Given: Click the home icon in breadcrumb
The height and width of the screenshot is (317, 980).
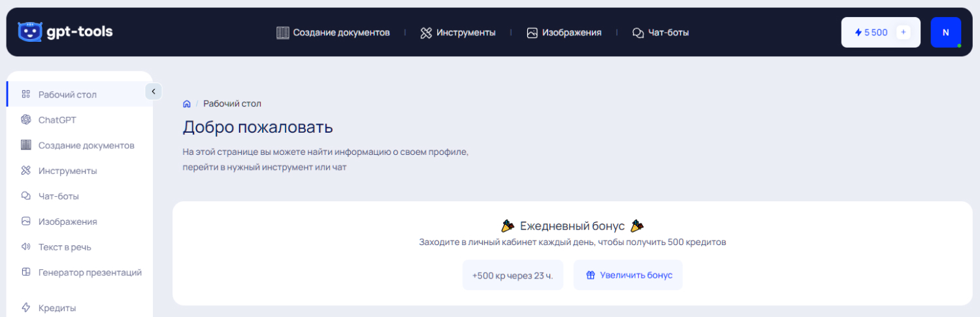Looking at the screenshot, I should (x=187, y=104).
